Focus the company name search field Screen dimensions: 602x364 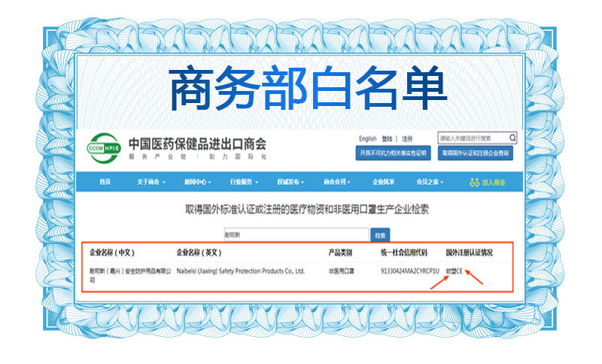click(296, 235)
